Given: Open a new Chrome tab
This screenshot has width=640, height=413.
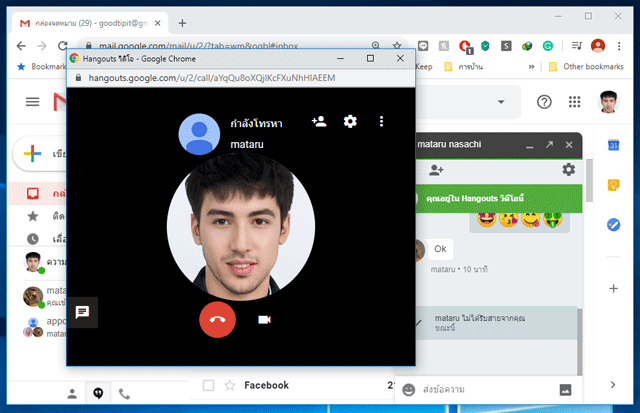Looking at the screenshot, I should pos(182,23).
